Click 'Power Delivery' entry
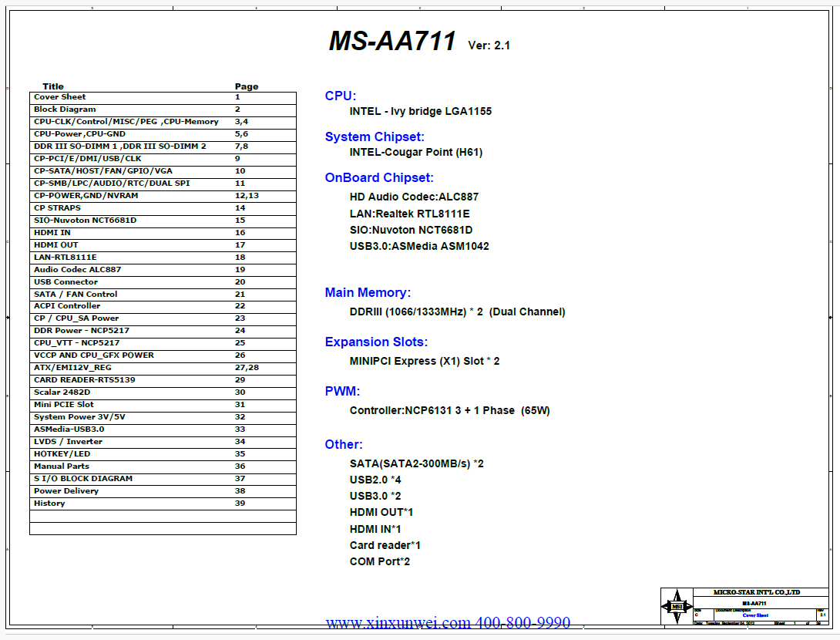 [x=163, y=491]
